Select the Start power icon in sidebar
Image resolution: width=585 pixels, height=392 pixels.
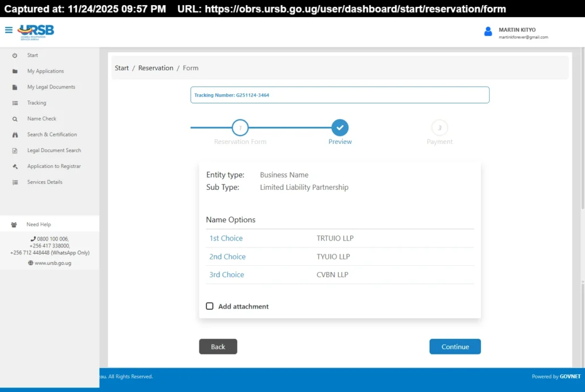point(15,55)
